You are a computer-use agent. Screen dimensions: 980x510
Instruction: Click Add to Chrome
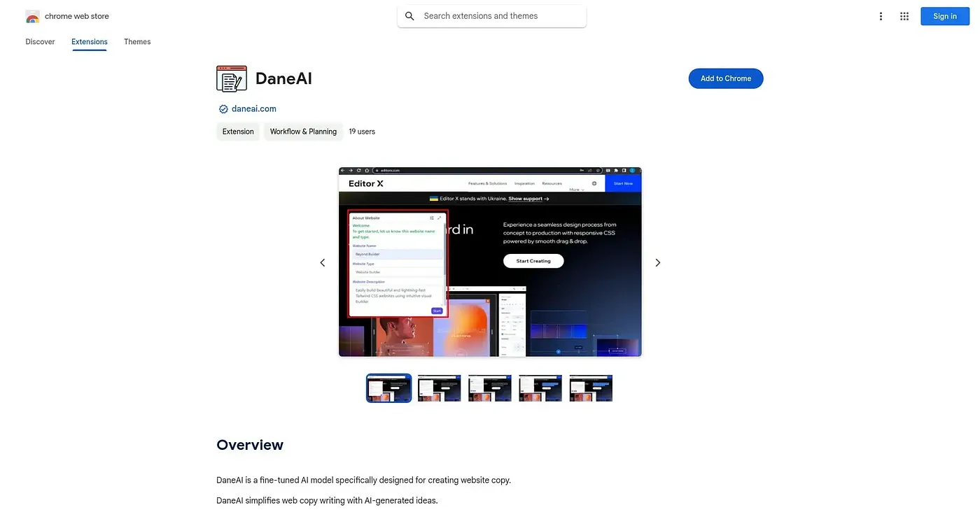tap(726, 78)
